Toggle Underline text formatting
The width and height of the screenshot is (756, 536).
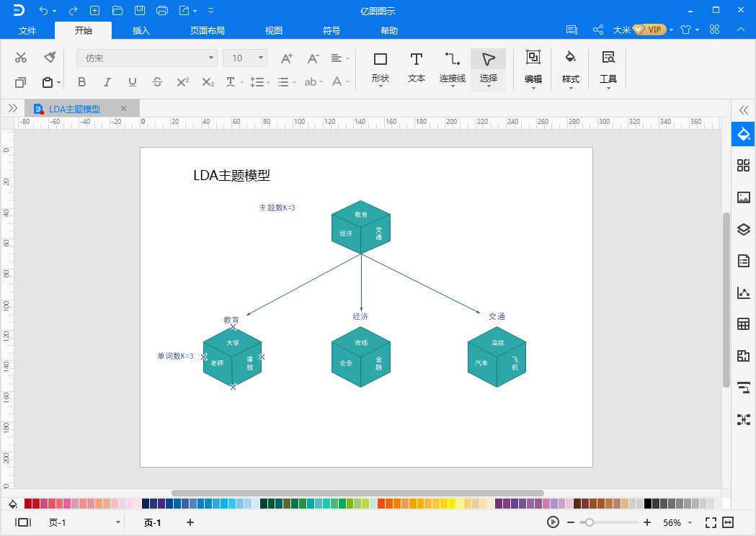tap(132, 82)
